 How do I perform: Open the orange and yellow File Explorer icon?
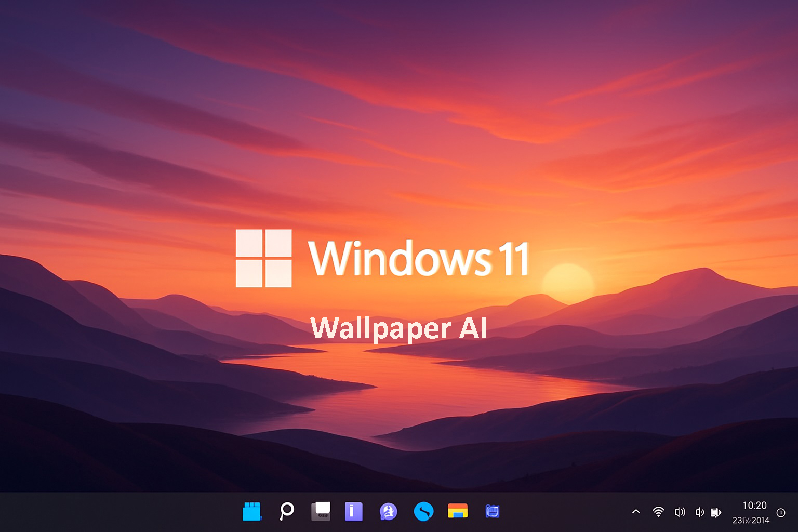pos(458,511)
